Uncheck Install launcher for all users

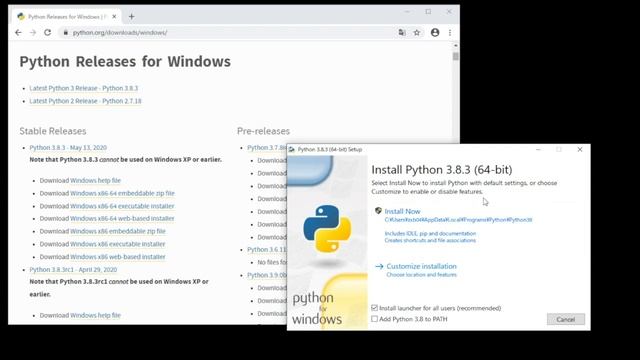[x=374, y=308]
